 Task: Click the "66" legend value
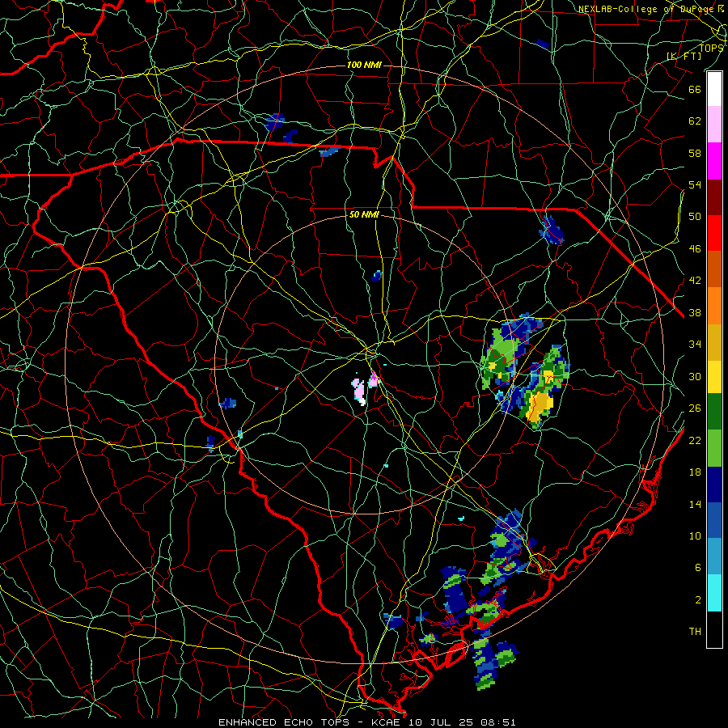click(695, 90)
